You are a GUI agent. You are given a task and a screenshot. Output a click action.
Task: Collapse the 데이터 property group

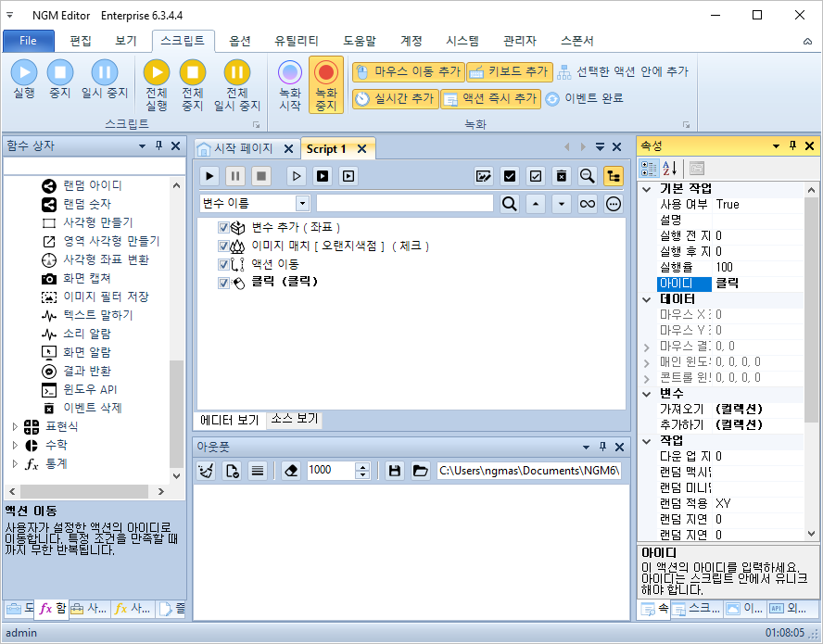pos(647,299)
